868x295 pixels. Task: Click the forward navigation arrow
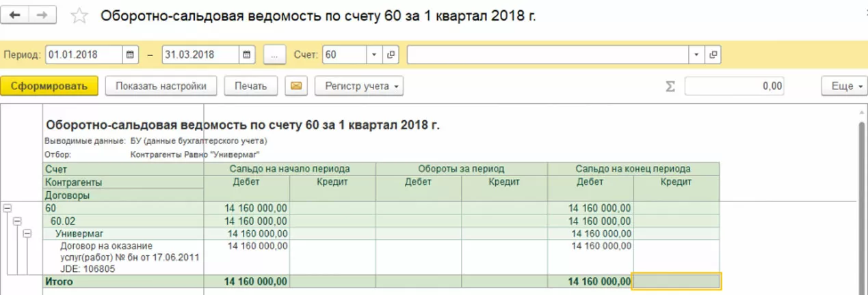42,15
